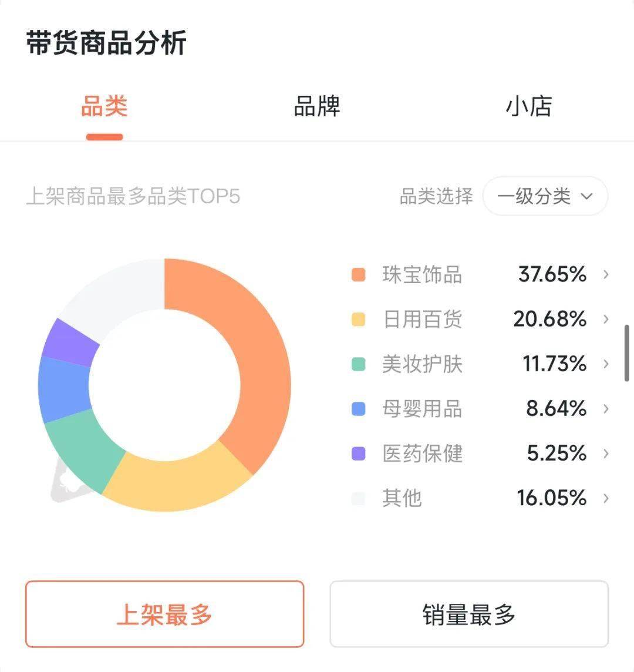The image size is (634, 672).
Task: Click the green 美妆护肤 legend swatch
Action: coord(358,364)
